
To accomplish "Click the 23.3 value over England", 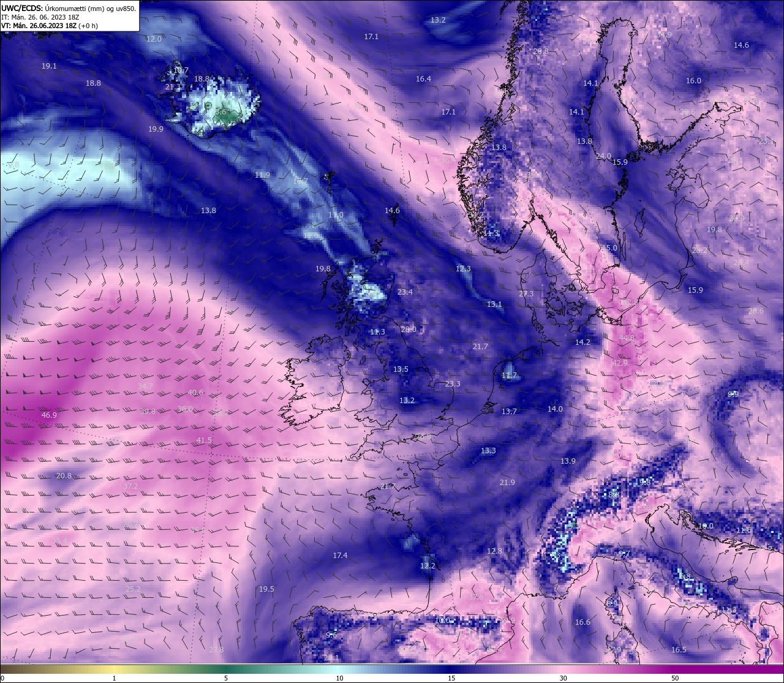I will click(453, 384).
